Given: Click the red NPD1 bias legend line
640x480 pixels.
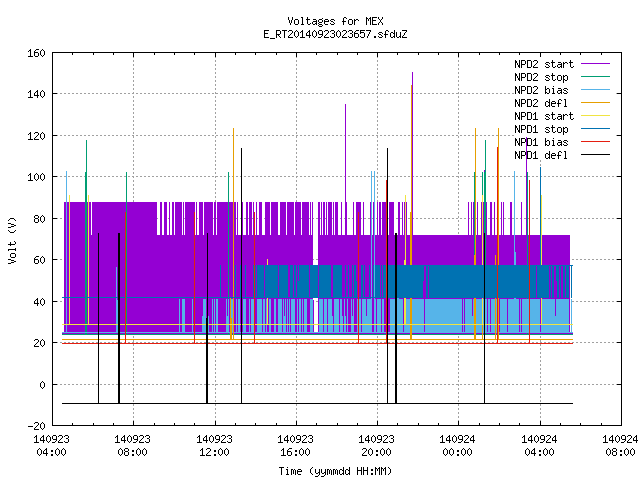Looking at the screenshot, I should [595, 142].
